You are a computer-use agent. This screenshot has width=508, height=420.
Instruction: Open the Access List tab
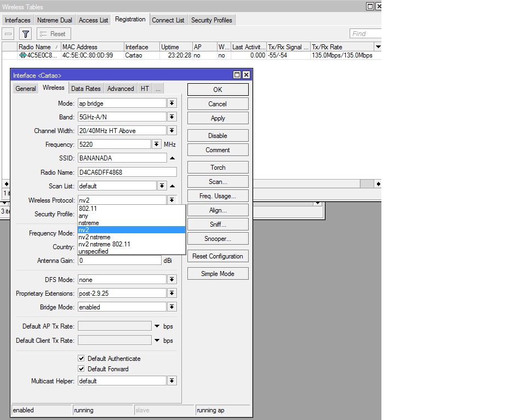coord(93,20)
